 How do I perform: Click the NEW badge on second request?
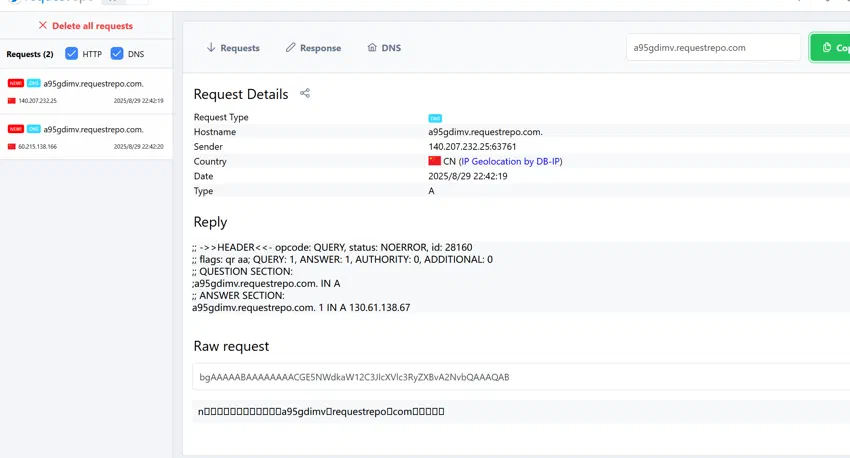pyautogui.click(x=16, y=129)
